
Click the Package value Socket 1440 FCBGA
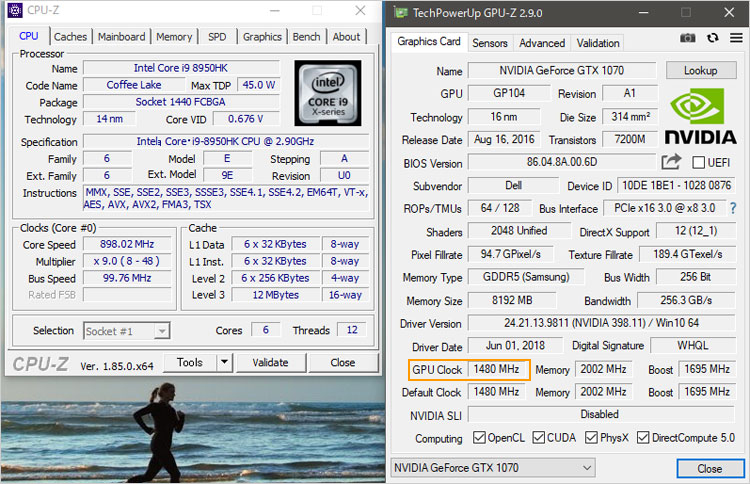coord(181,102)
